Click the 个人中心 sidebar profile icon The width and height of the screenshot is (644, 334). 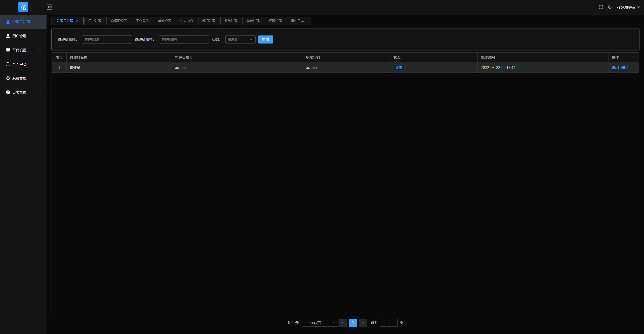[x=8, y=64]
